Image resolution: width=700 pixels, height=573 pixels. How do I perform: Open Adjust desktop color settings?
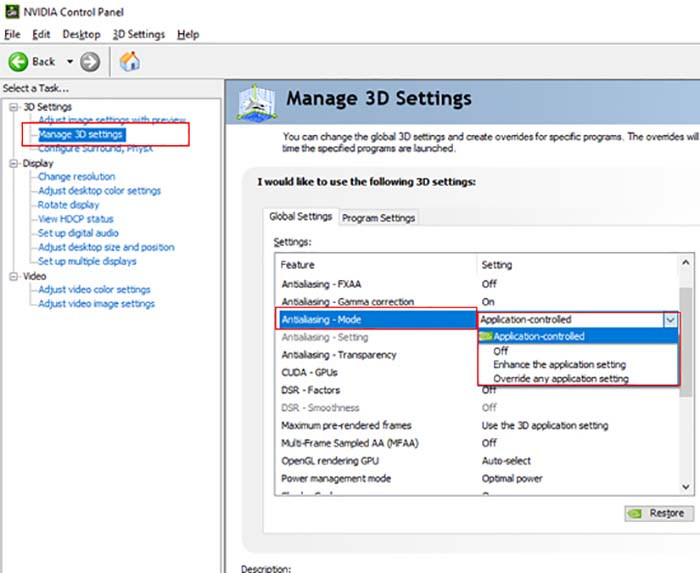99,191
